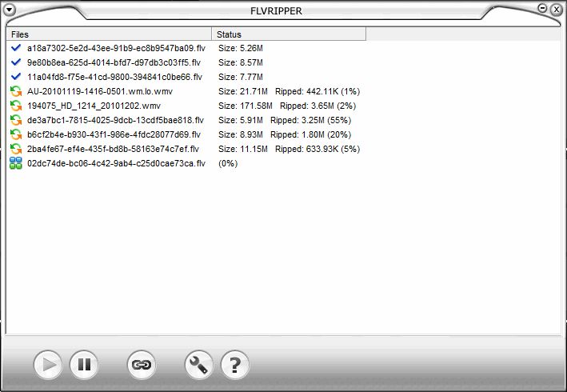Select file 9e80b8ea-625d-4014-bfd7-d97db3c03ff5.flv

point(114,62)
